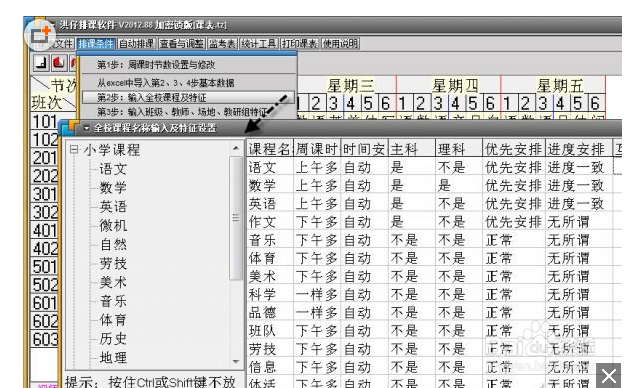
Task: Select 地理 in the course tree
Action: [x=113, y=358]
